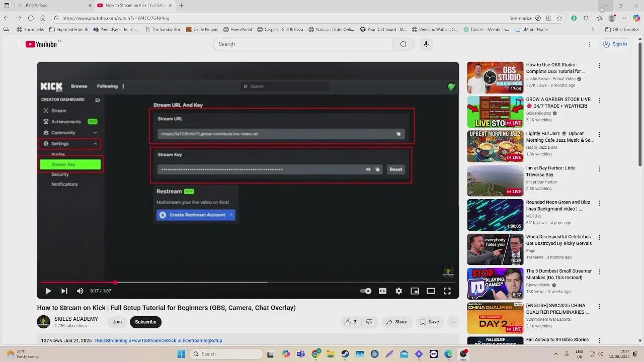Viewport: 644px width, 362px height.
Task: Open the uMod - Home bookmark
Action: [x=532, y=30]
